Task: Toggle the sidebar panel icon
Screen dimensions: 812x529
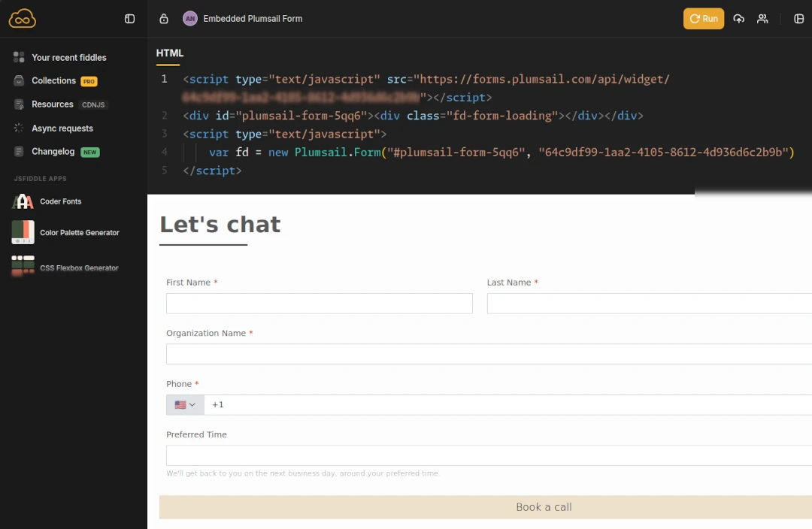Action: (129, 19)
